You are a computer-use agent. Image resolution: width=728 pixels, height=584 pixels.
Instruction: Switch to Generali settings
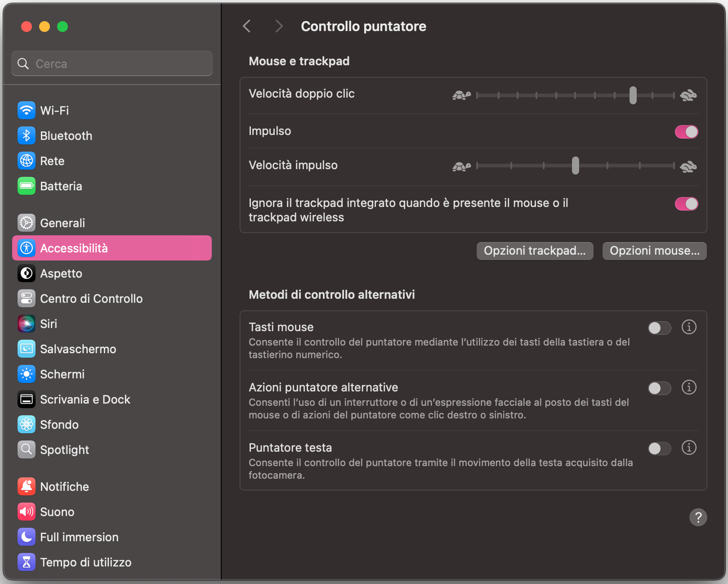tap(63, 223)
